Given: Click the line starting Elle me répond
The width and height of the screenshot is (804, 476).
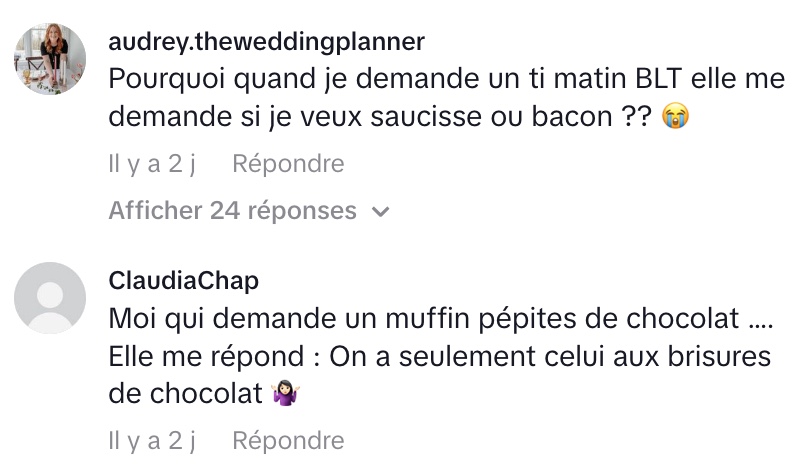Looking at the screenshot, I should click(440, 357).
